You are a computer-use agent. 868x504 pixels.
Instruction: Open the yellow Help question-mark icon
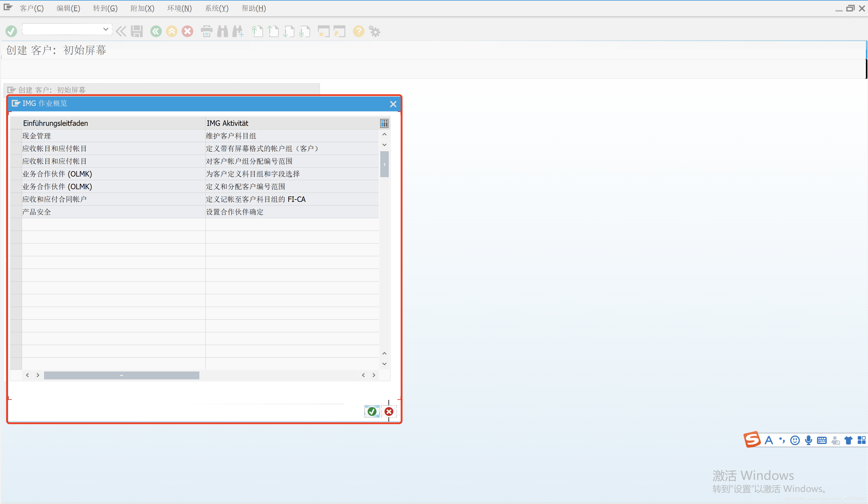pyautogui.click(x=358, y=31)
